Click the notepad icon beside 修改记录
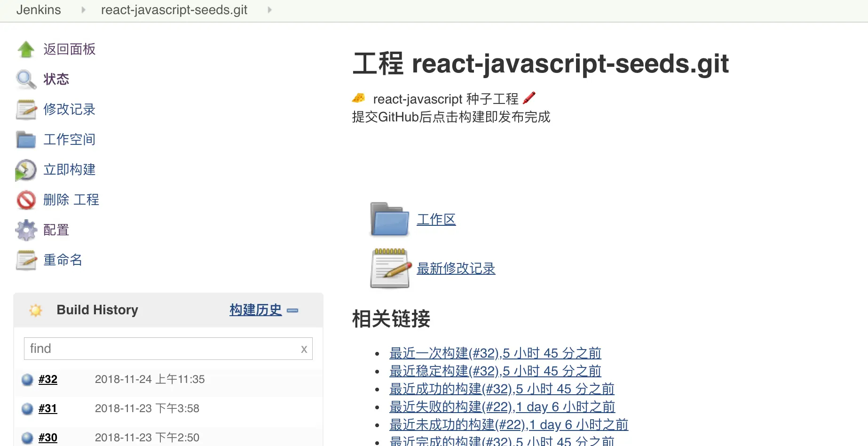The image size is (868, 446). click(26, 110)
